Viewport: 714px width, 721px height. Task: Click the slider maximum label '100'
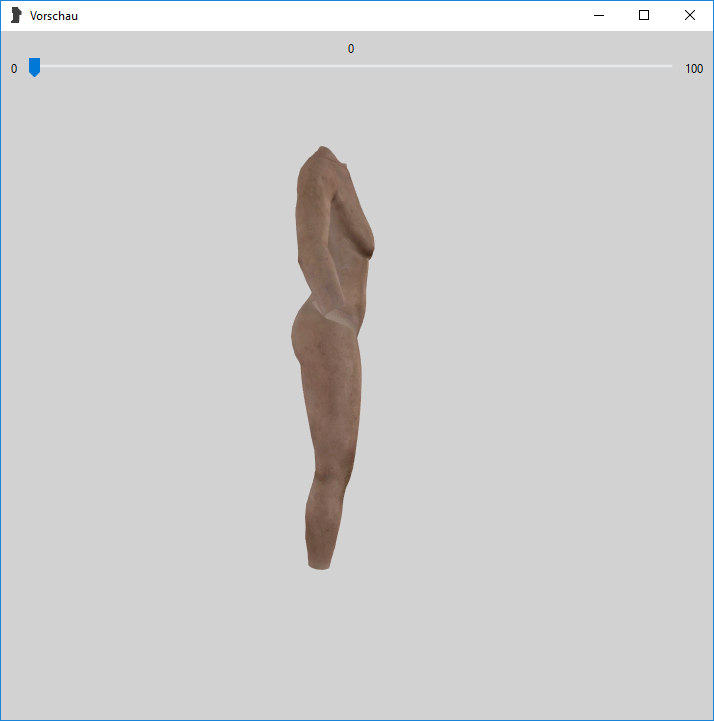coord(694,69)
